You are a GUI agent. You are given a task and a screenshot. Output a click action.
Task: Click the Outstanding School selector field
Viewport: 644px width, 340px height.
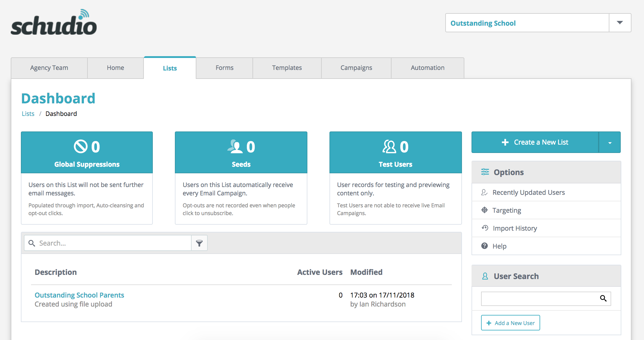[x=527, y=23]
